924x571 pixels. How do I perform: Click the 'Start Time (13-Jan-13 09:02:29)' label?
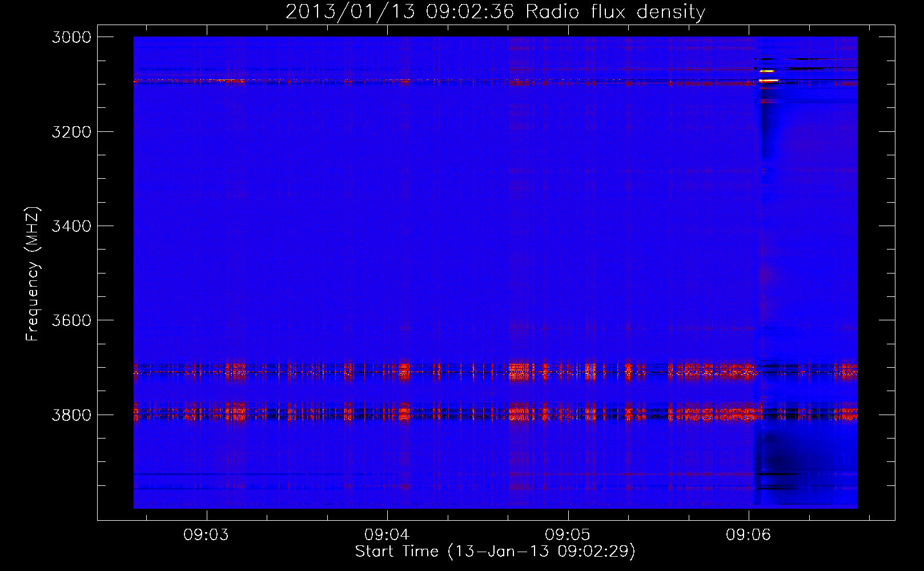point(495,552)
